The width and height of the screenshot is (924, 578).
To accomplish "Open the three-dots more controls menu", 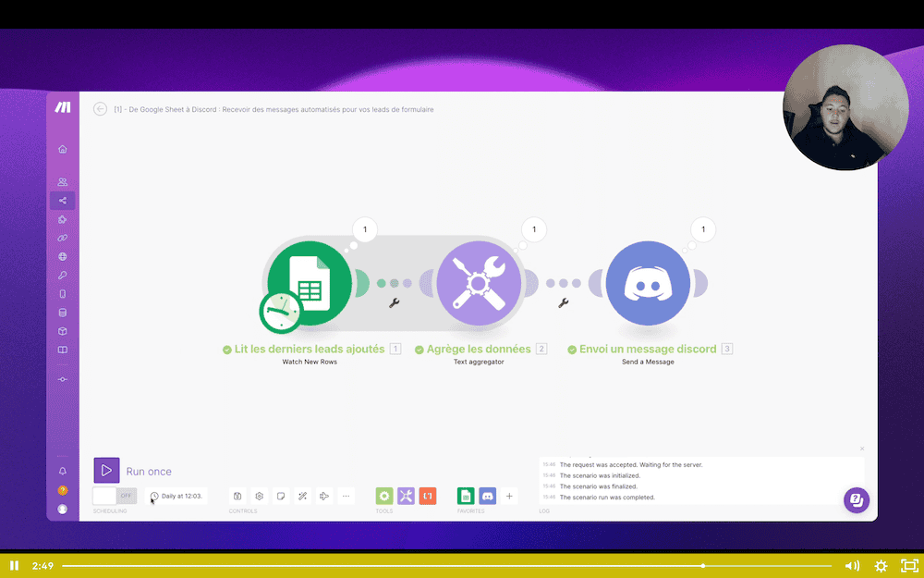I will coord(346,496).
